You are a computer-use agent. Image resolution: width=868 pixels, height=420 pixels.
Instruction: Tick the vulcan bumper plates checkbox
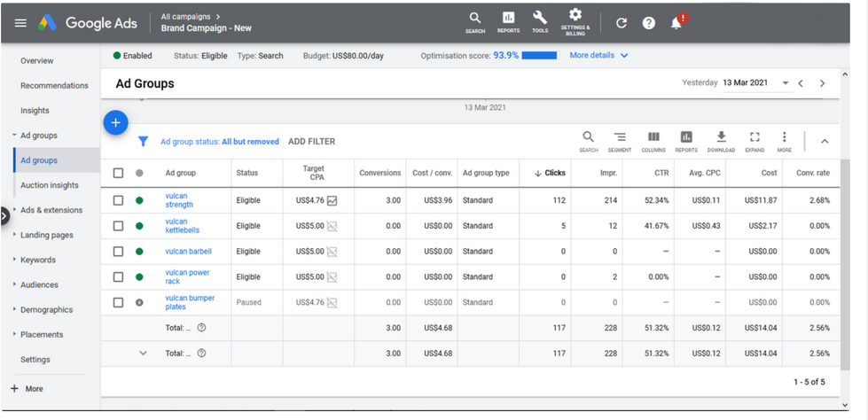click(118, 302)
